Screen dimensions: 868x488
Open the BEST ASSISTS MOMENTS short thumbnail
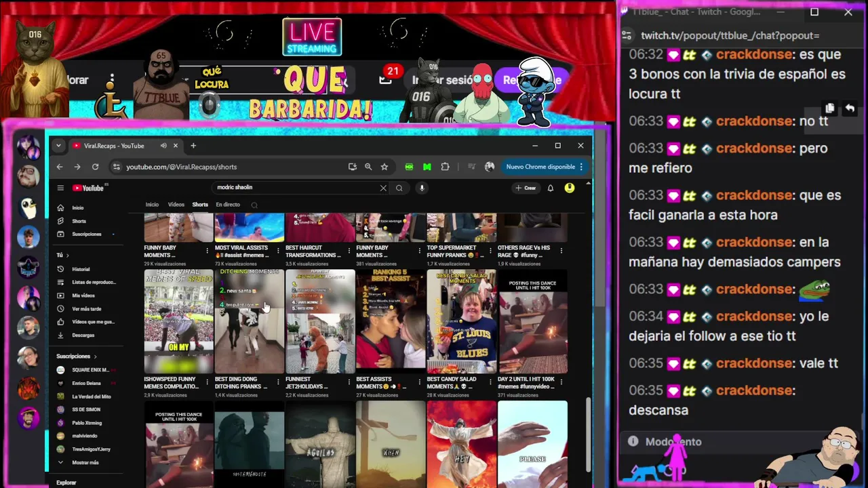click(x=391, y=321)
